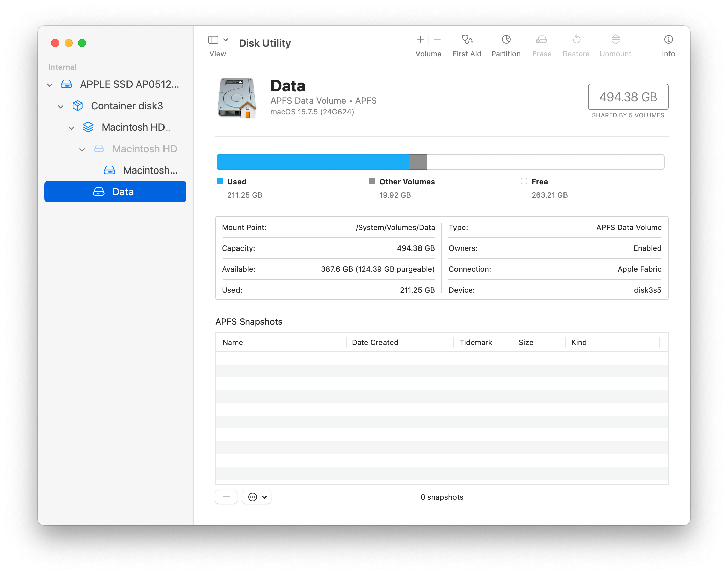Collapse the APPLE SSD AP0512 disk
The height and width of the screenshot is (575, 728).
(x=50, y=85)
